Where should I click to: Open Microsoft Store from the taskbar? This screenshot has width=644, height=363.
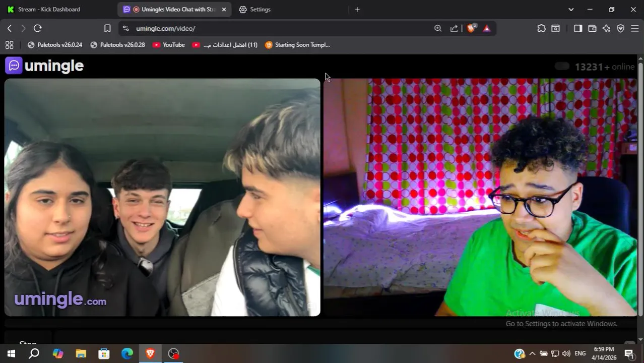point(104,353)
